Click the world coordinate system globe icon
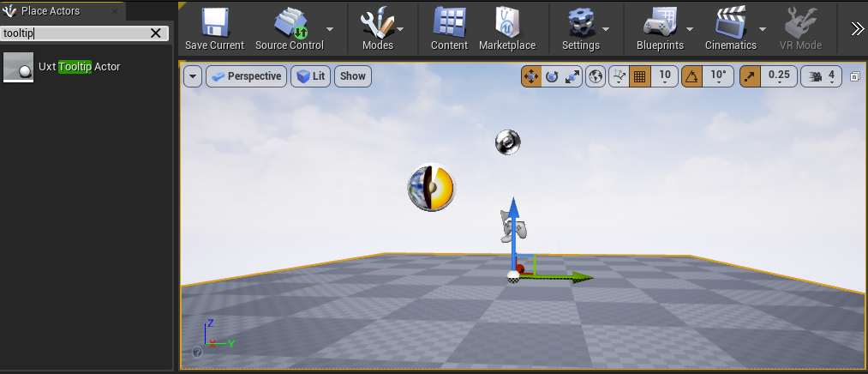Image resolution: width=868 pixels, height=374 pixels. click(596, 76)
